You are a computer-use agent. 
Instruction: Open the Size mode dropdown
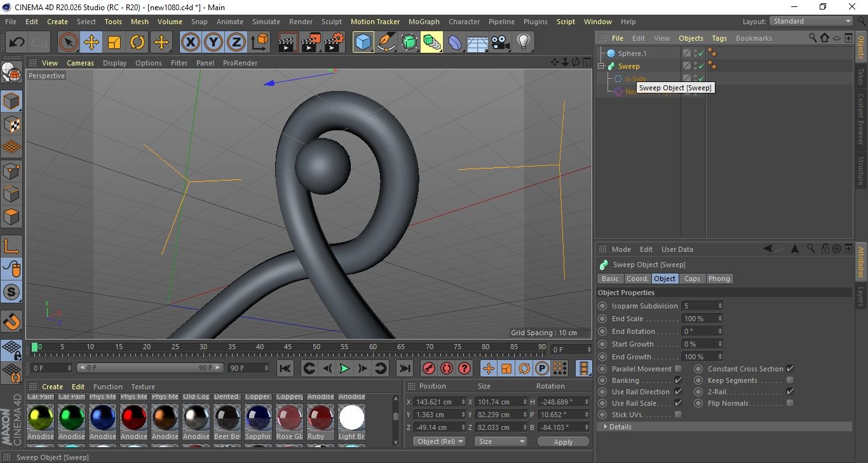501,441
